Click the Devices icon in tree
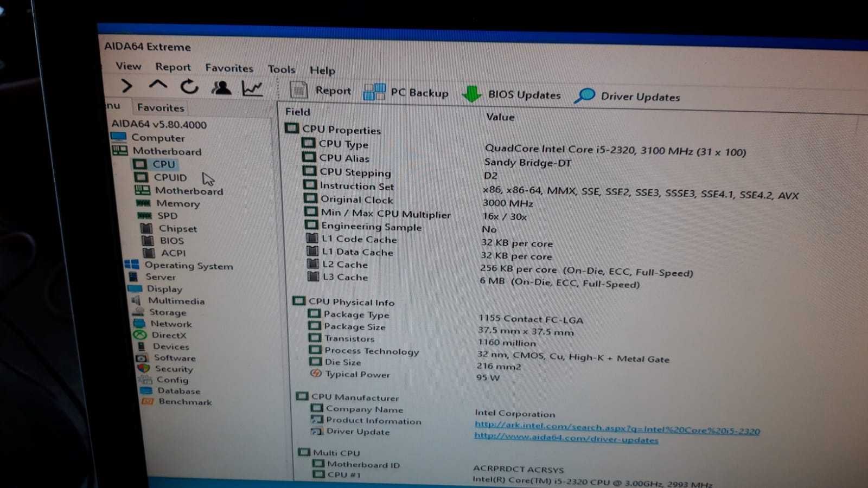Screen dimensions: 868x488 pos(142,346)
